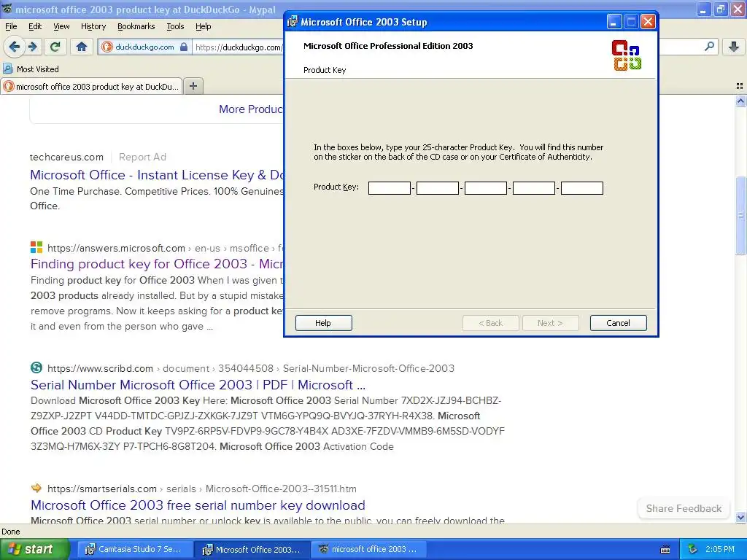Image resolution: width=747 pixels, height=560 pixels.
Task: Click the Scribd favicon beside scribd.com result
Action: (36, 368)
